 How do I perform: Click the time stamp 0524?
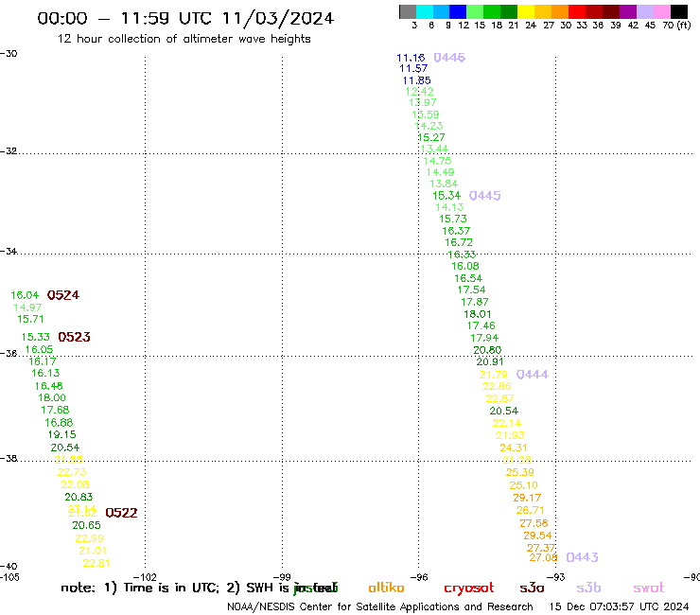click(63, 295)
